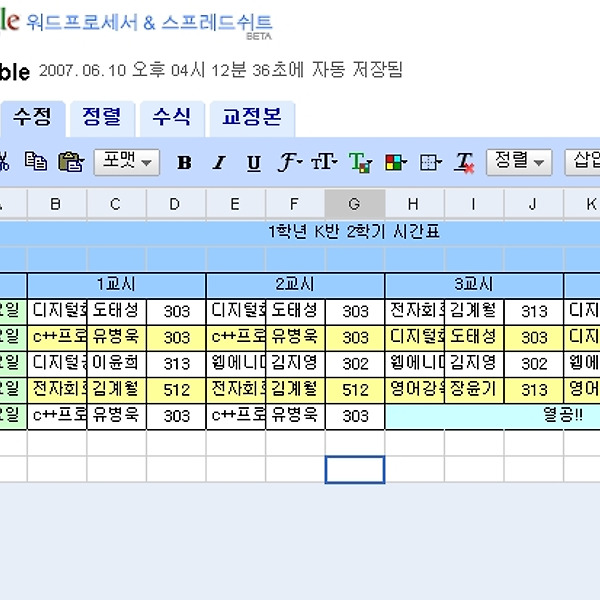Screen dimensions: 600x600
Task: Select column G header
Action: 354,204
